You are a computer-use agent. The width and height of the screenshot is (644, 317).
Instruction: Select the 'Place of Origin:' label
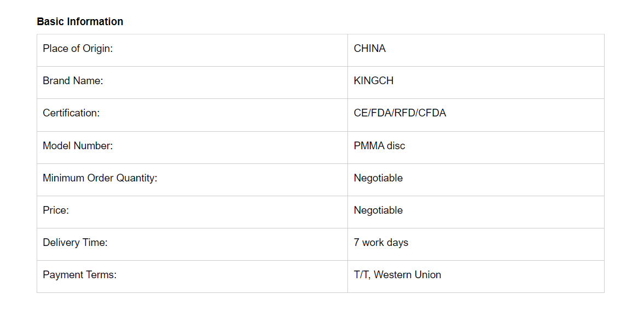click(78, 49)
